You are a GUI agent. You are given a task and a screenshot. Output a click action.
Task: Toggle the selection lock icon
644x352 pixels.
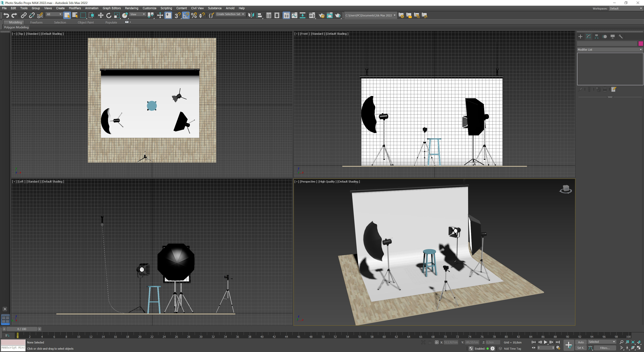(x=430, y=342)
